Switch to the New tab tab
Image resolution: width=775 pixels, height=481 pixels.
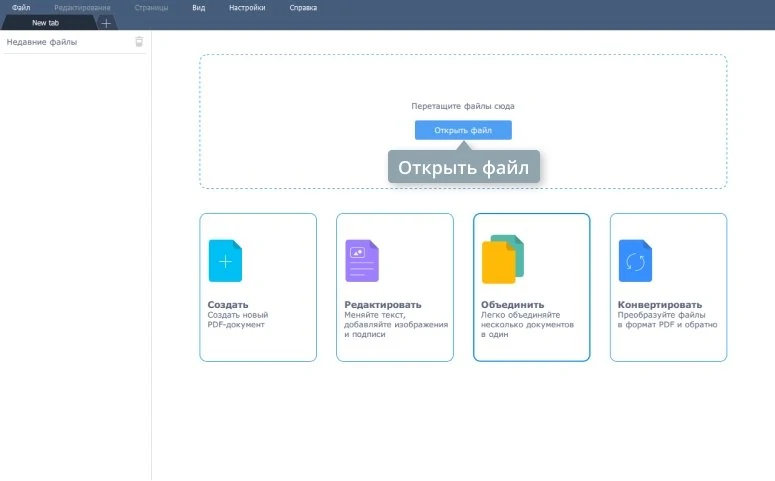[x=46, y=23]
